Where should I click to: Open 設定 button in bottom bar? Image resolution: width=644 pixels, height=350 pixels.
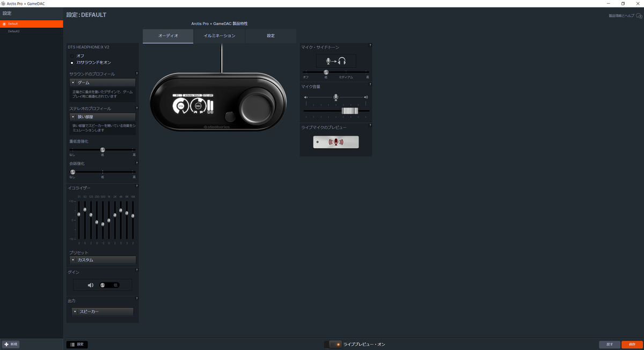pyautogui.click(x=77, y=345)
